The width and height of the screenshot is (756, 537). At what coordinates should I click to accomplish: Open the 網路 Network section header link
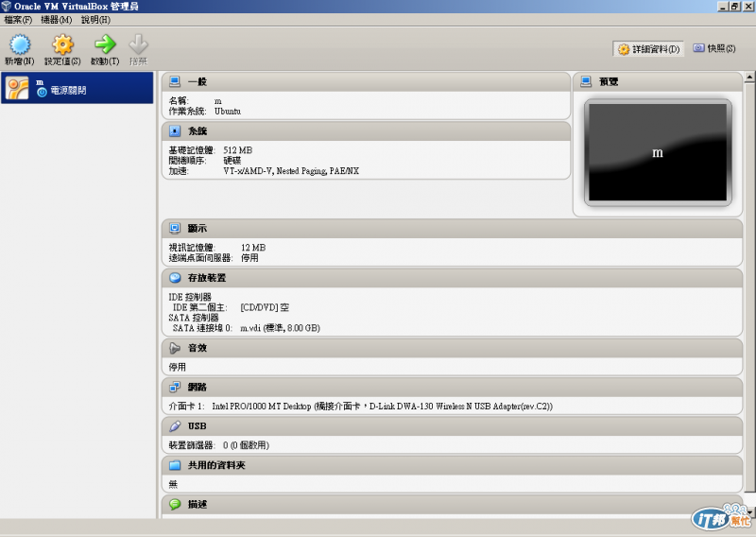[198, 387]
